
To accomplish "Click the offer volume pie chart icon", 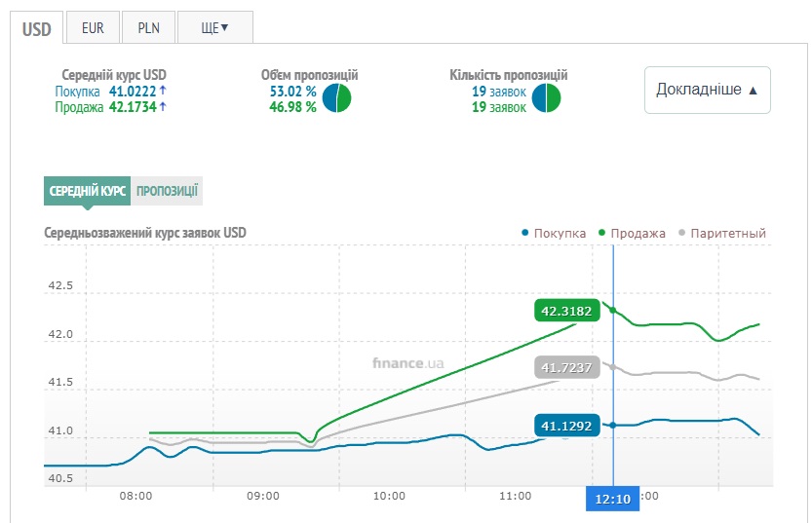I will [x=336, y=98].
